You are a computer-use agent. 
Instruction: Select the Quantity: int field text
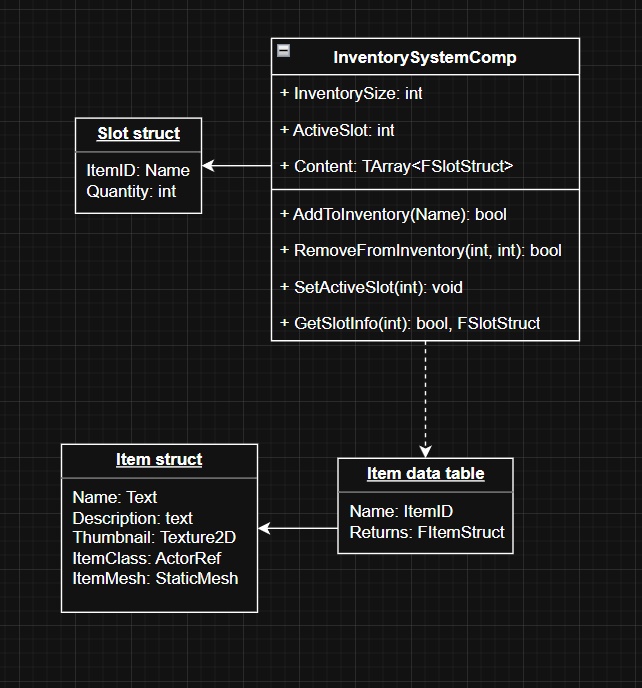pyautogui.click(x=131, y=191)
